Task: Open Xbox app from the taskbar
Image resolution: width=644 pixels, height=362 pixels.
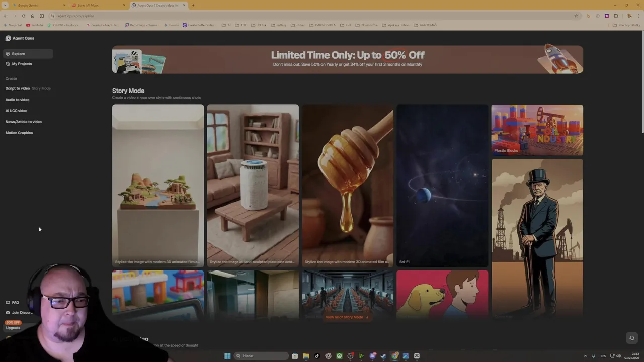Action: click(339, 356)
